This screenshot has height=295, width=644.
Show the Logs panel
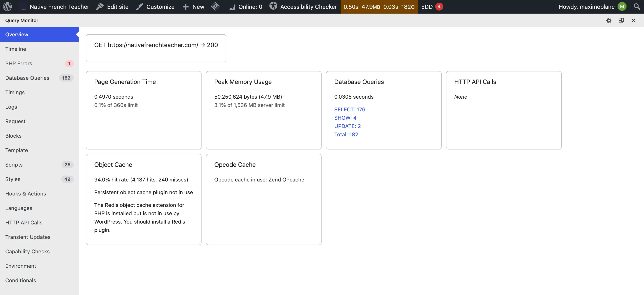click(39, 107)
